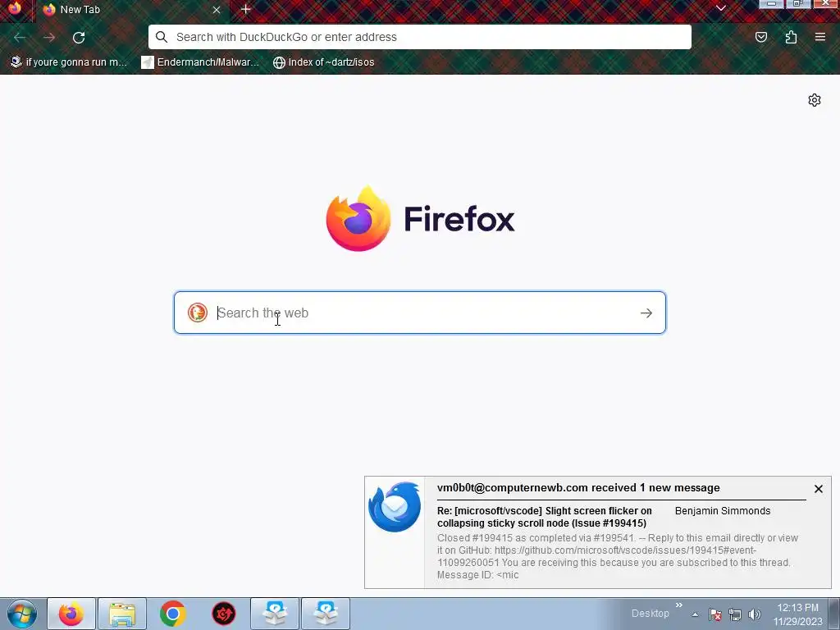The image size is (840, 630).
Task: Focus the address bar search field
Action: click(x=419, y=37)
